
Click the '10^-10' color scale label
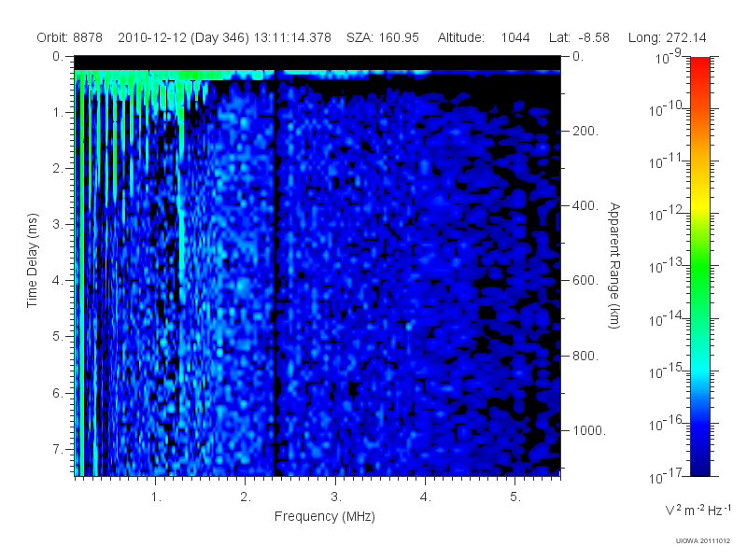[x=666, y=109]
